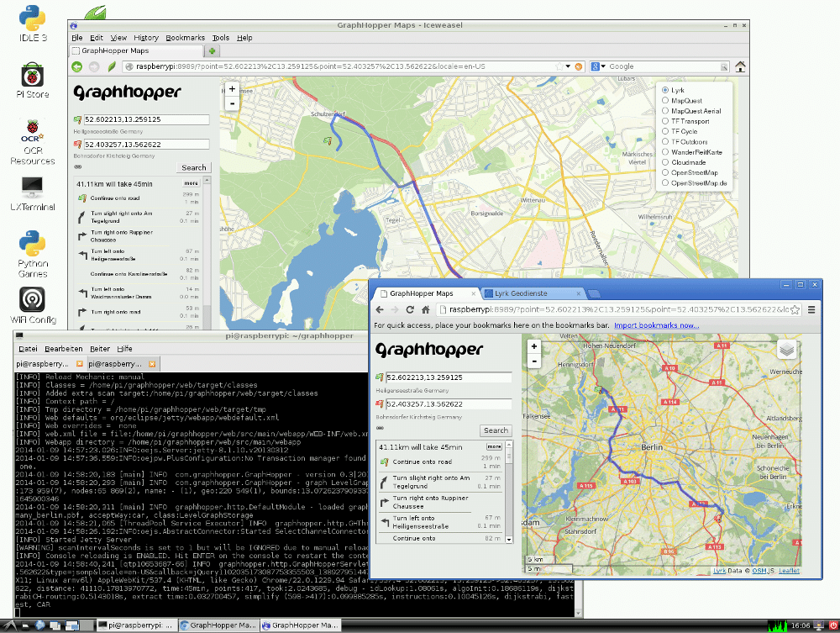Open the Bookmarks menu in Iceweasel
The height and width of the screenshot is (633, 840).
click(185, 38)
